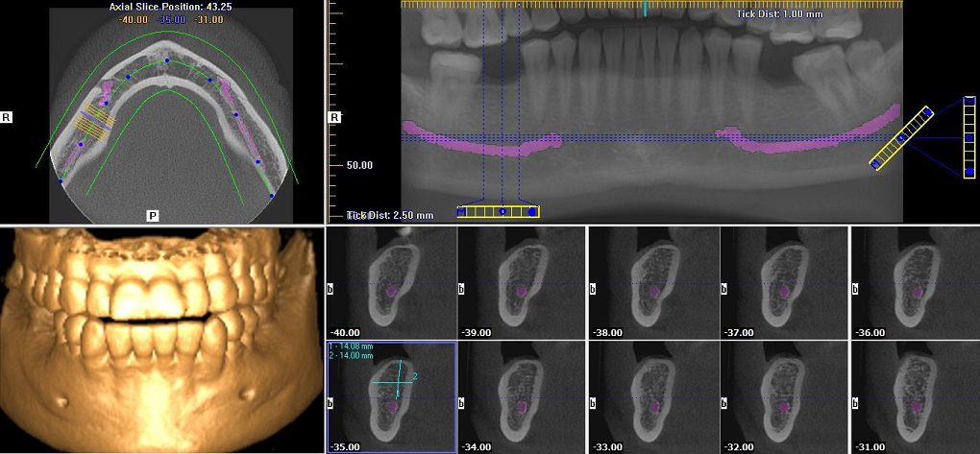Select the M handle atop vertical slab widget
Screen dimensions: 980x454
pyautogui.click(x=969, y=101)
